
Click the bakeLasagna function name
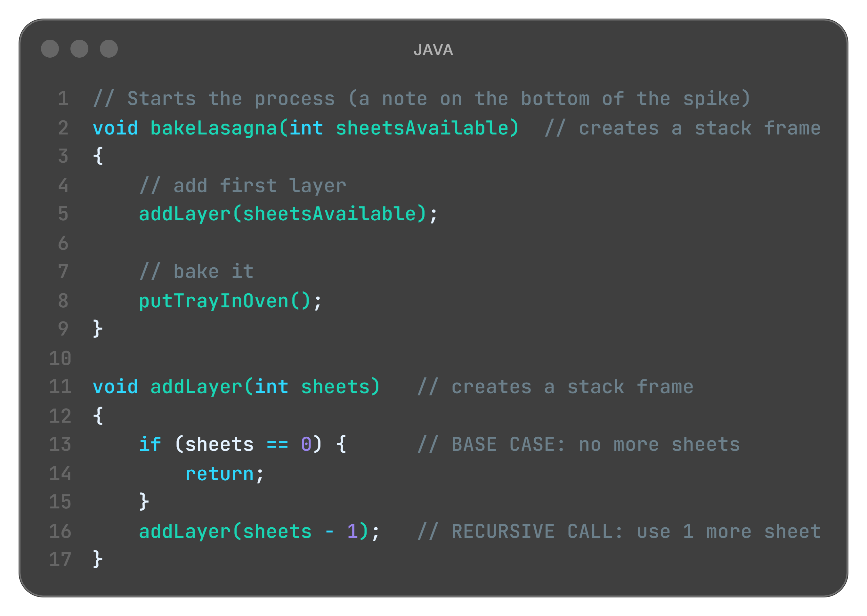(214, 128)
